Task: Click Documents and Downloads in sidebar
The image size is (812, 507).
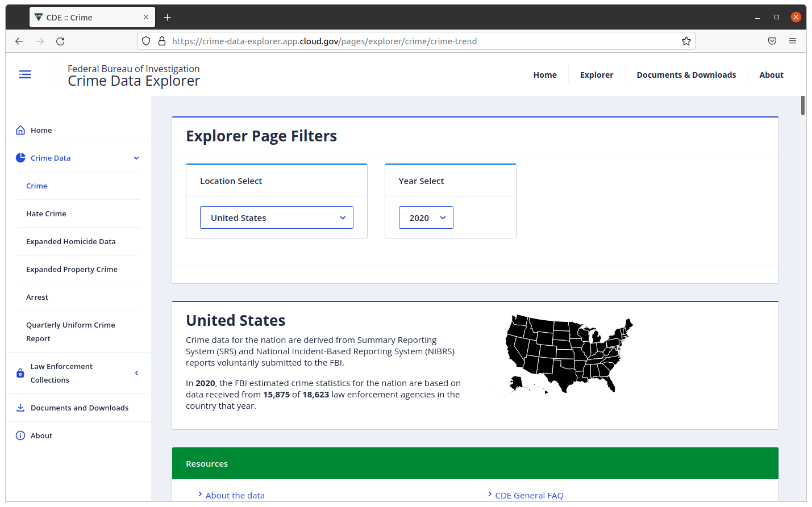Action: tap(80, 408)
